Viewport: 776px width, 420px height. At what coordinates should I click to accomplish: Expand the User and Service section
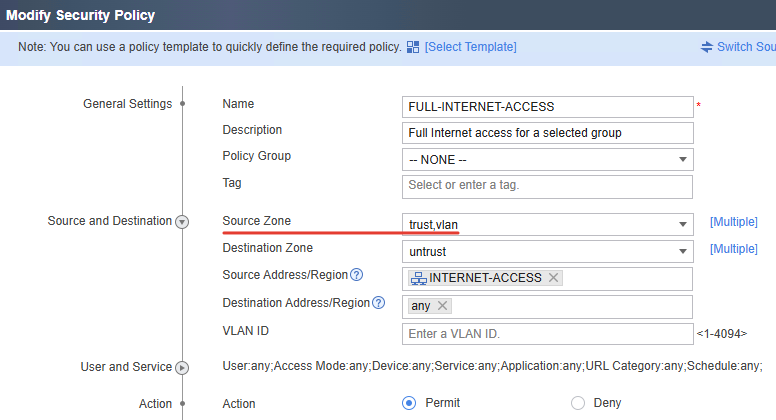182,368
